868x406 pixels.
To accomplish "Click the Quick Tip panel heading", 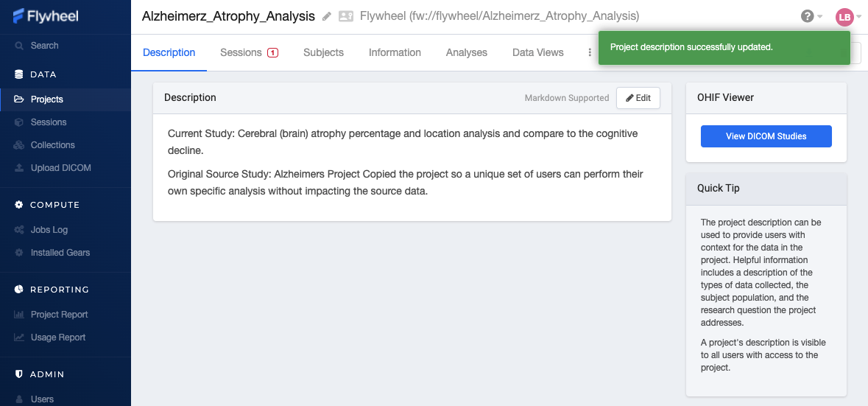I will [x=719, y=189].
